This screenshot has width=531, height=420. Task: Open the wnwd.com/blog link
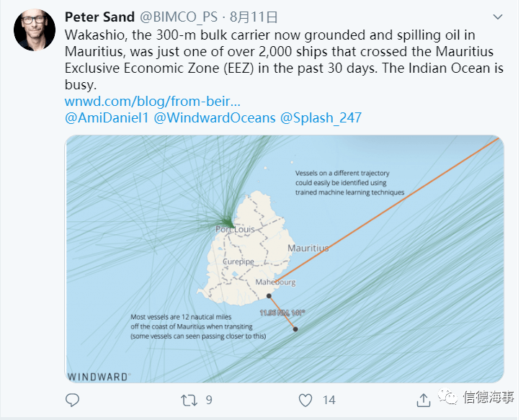click(x=153, y=101)
